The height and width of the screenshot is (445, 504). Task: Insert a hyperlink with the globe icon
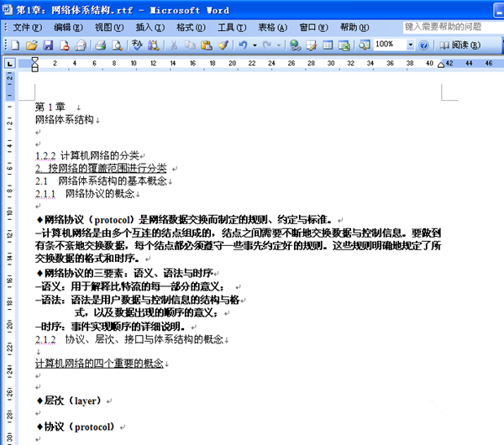(295, 45)
